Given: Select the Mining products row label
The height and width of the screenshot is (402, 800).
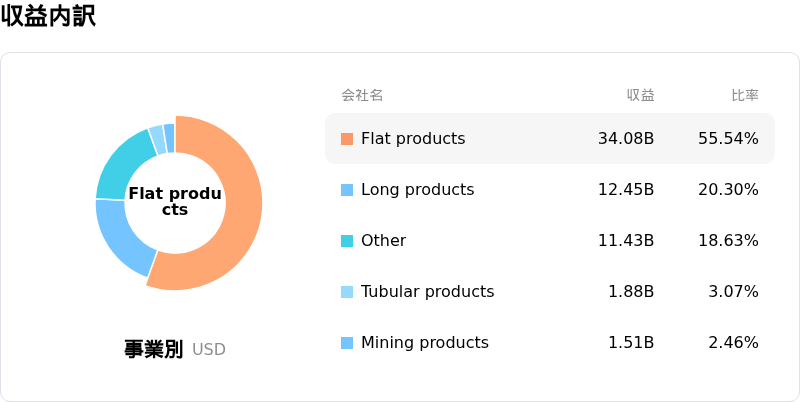Looking at the screenshot, I should pos(424,343).
